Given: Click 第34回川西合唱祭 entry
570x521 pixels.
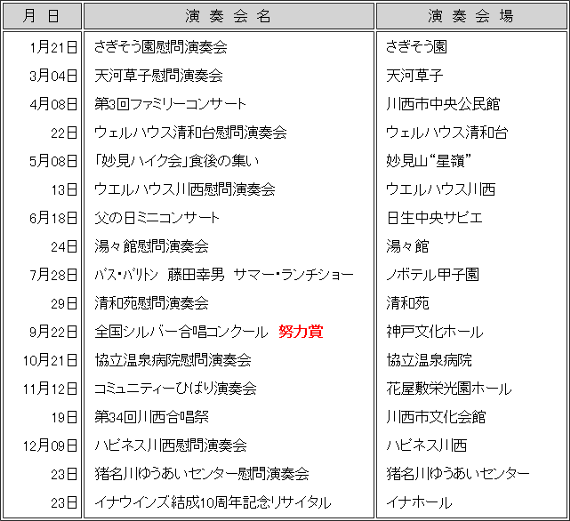Looking at the screenshot, I should click(151, 417).
